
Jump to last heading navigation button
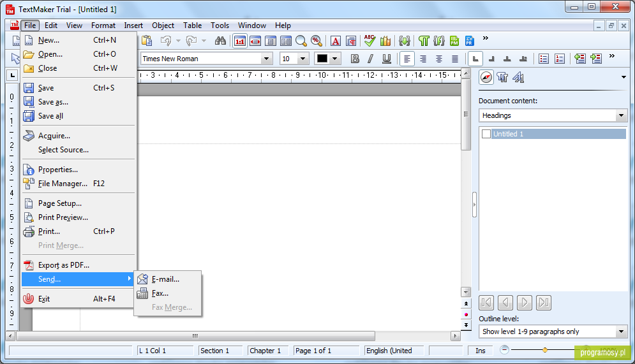click(544, 303)
